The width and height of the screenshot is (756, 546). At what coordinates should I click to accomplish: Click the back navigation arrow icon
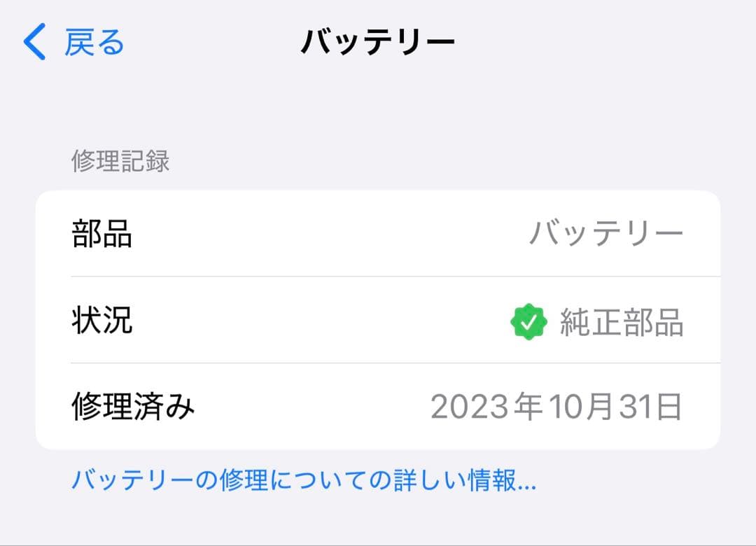[x=32, y=42]
